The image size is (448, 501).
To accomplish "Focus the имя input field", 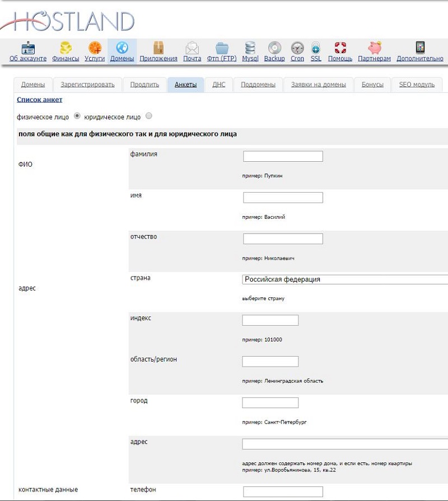I will (283, 198).
